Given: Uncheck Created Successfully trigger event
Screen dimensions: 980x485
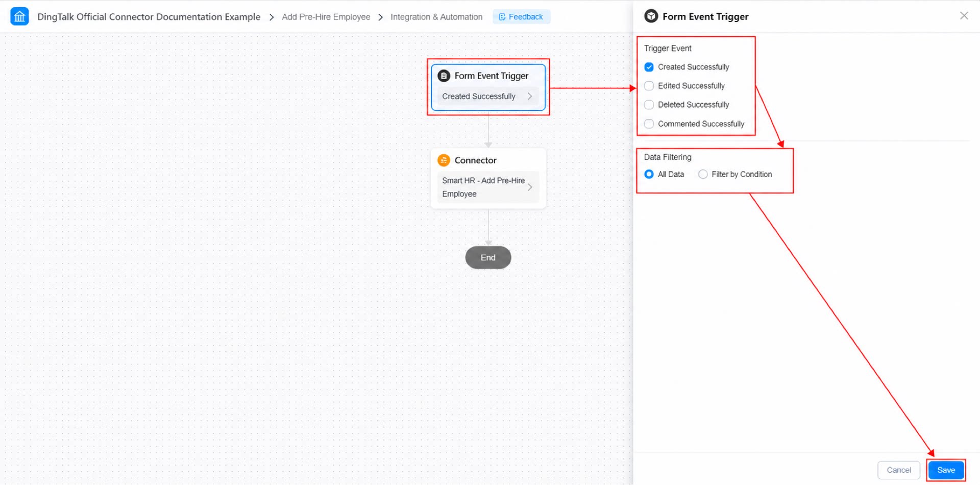Looking at the screenshot, I should [649, 67].
